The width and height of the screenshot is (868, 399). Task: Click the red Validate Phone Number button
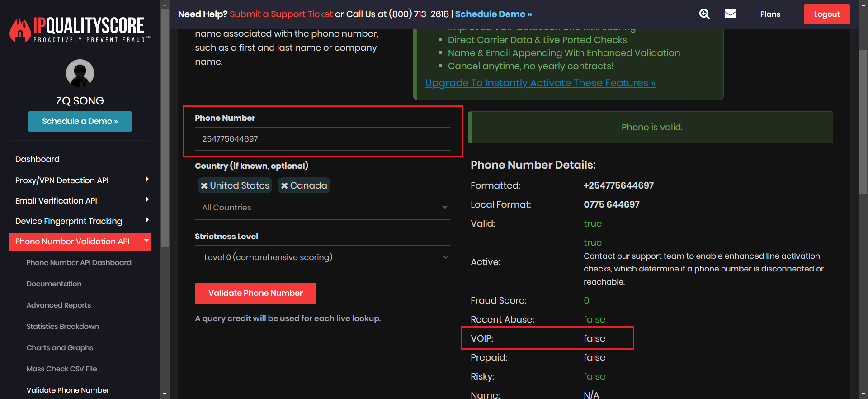255,294
